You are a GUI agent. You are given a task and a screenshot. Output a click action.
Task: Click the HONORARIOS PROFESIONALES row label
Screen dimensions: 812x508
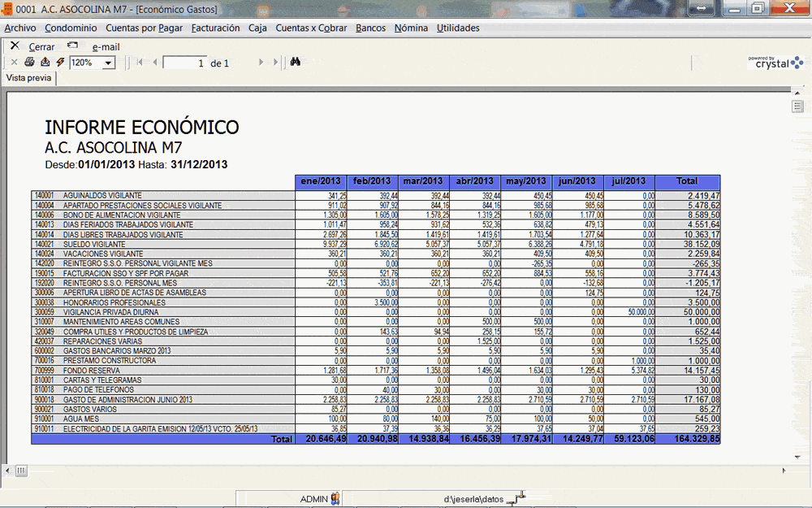(114, 302)
